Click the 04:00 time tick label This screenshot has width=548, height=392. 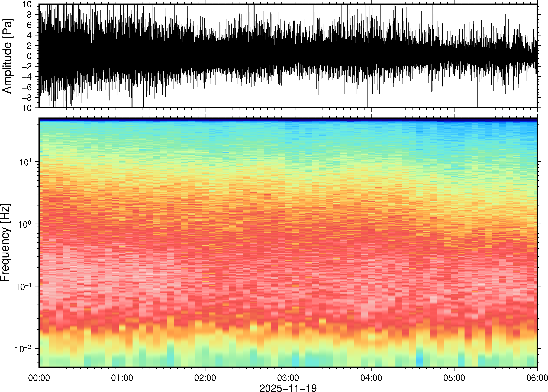point(371,378)
